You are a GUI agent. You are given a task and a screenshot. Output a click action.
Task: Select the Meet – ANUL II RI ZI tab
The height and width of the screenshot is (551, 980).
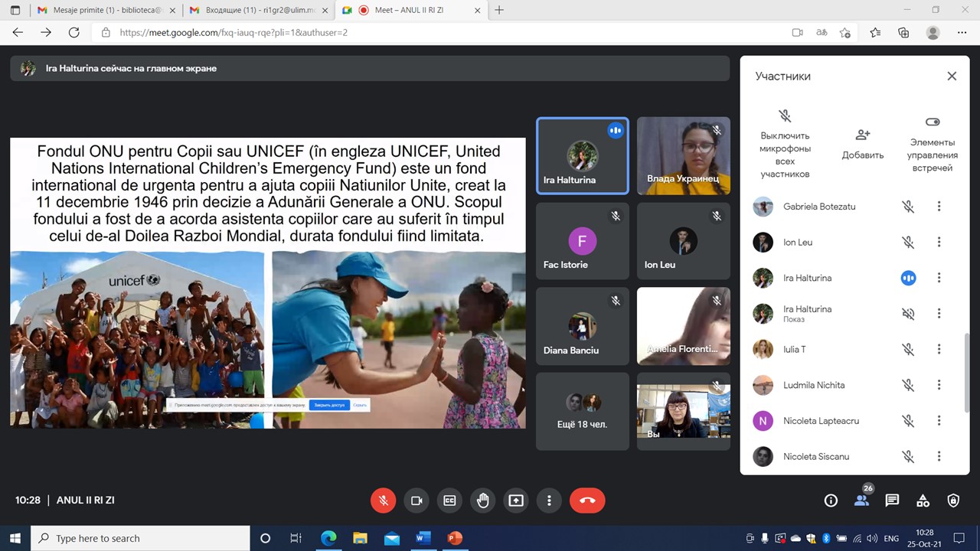[x=411, y=10]
